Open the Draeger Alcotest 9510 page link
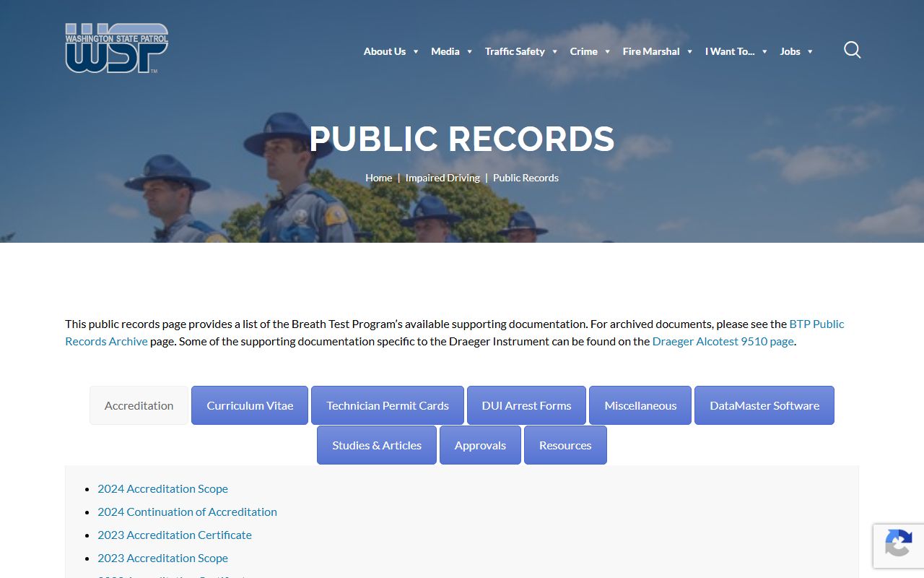Viewport: 924px width, 578px height. [x=723, y=341]
